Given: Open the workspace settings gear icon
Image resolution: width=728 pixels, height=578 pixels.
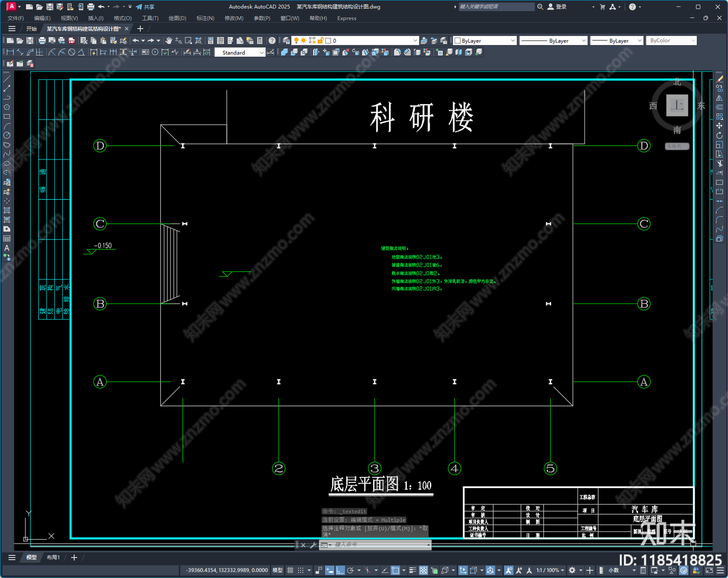Looking at the screenshot, I should pos(572,570).
